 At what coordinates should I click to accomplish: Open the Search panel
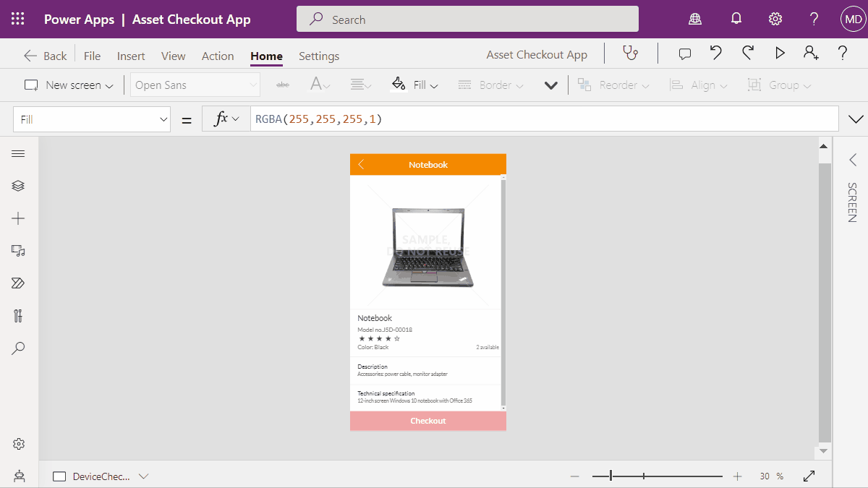[18, 348]
